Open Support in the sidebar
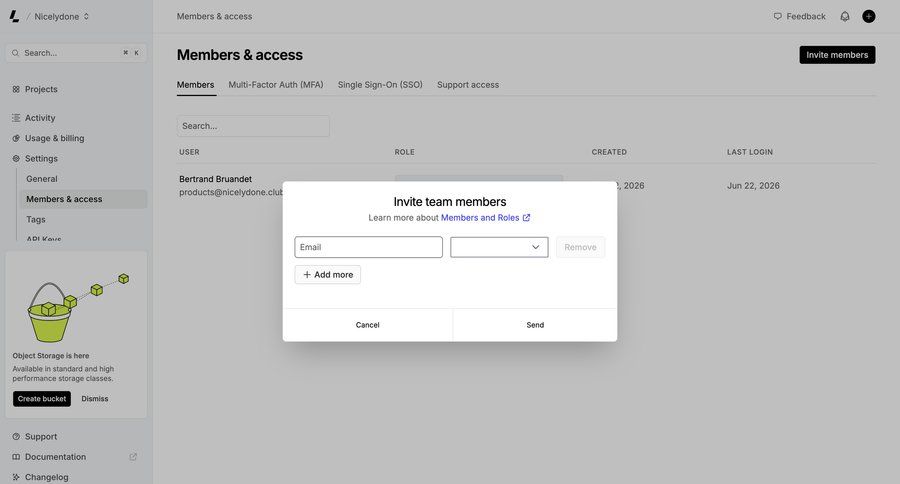This screenshot has width=900, height=484. pos(41,436)
